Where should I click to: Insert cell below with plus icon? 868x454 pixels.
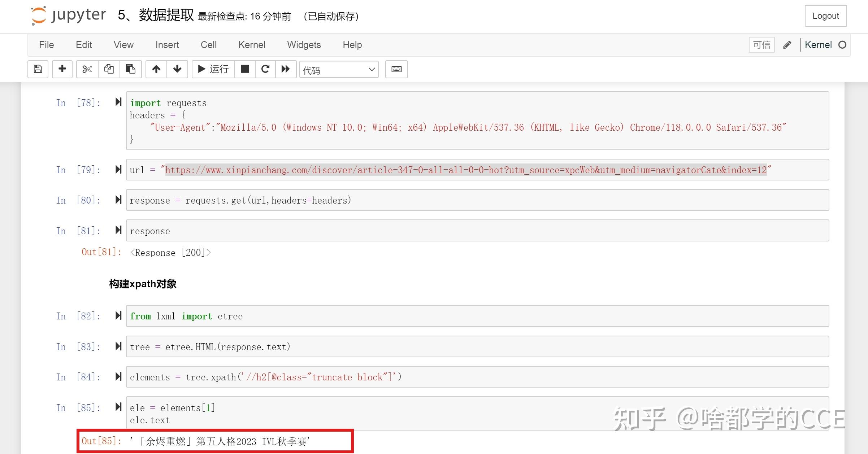coord(62,69)
